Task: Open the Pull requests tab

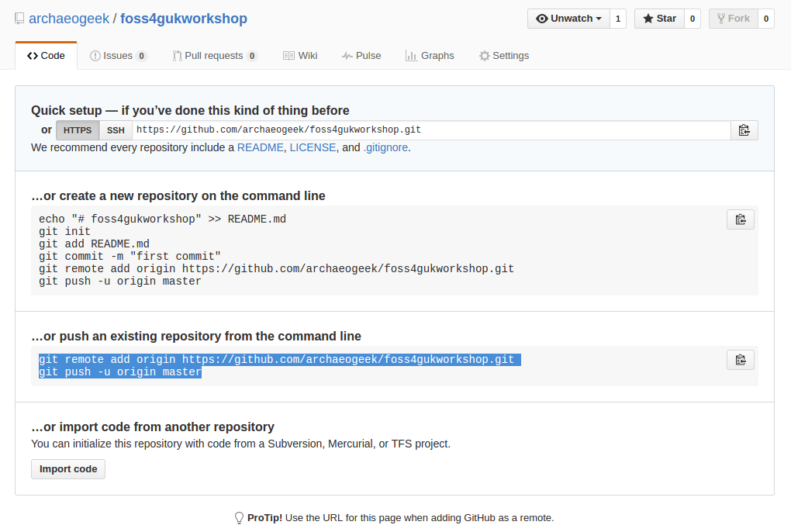Action: [x=214, y=56]
